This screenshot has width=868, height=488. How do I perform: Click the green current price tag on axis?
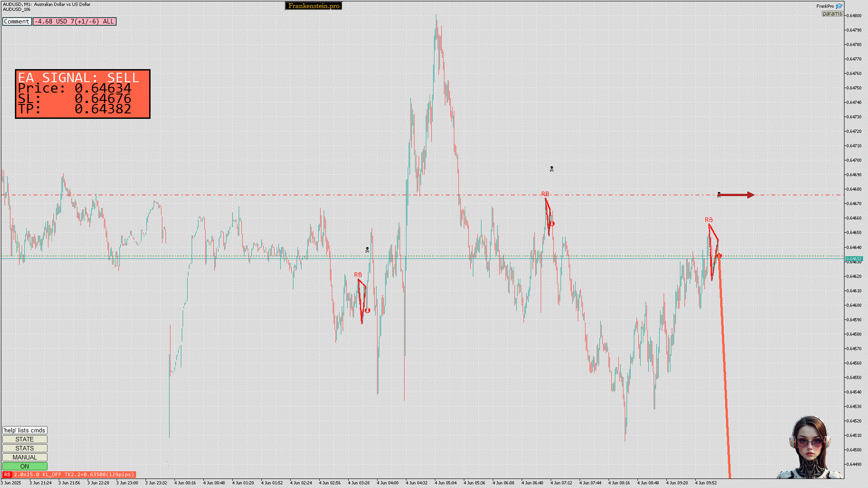tap(854, 259)
